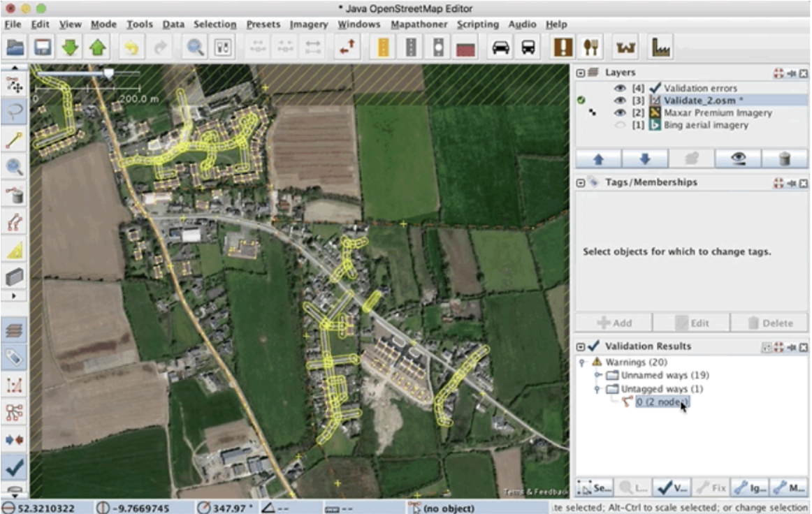Collapse the Untagged ways (1) node
812x514 pixels.
(597, 389)
